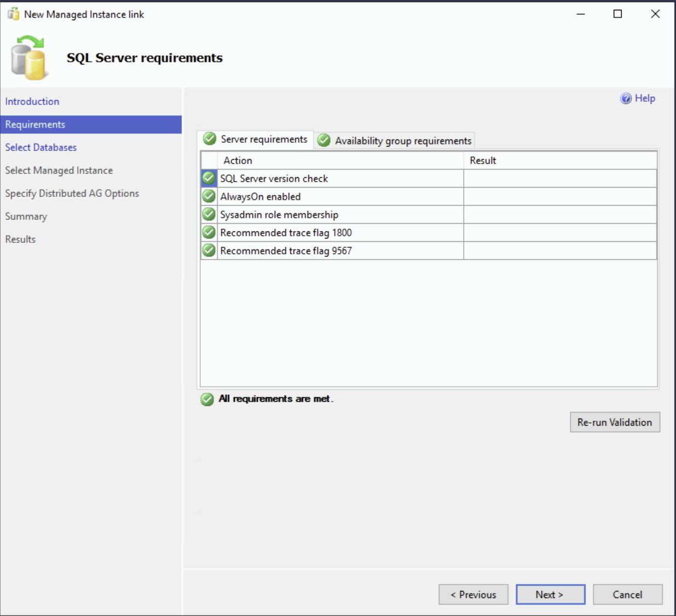Click green check icon beside AlwaysOn enabled
The width and height of the screenshot is (676, 616).
pos(209,196)
